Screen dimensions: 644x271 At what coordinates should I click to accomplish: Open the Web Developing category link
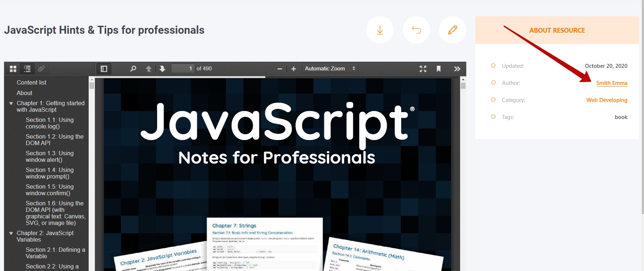tap(607, 100)
